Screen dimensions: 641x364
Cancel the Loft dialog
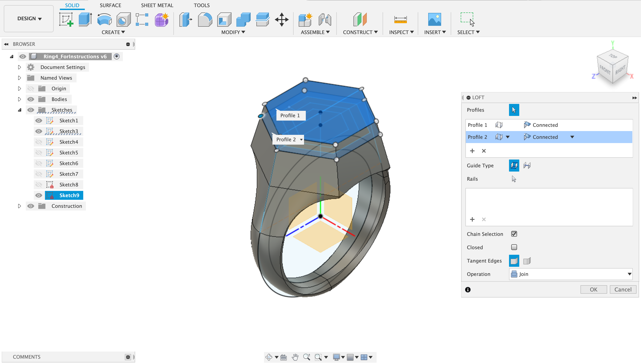coord(623,289)
